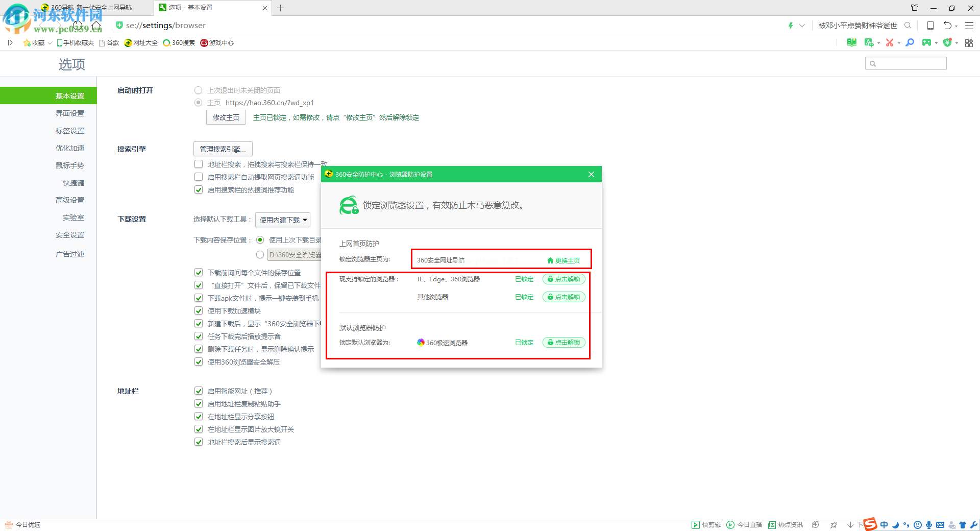This screenshot has width=980, height=531.
Task: Click the magnifier icon in the search box
Action: click(x=908, y=25)
